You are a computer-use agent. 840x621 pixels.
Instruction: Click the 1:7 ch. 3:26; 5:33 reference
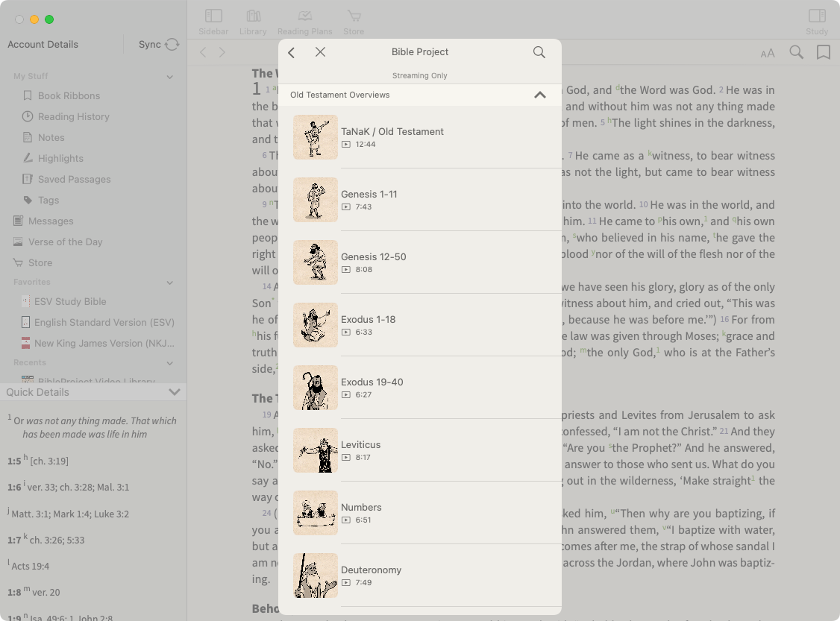click(46, 540)
